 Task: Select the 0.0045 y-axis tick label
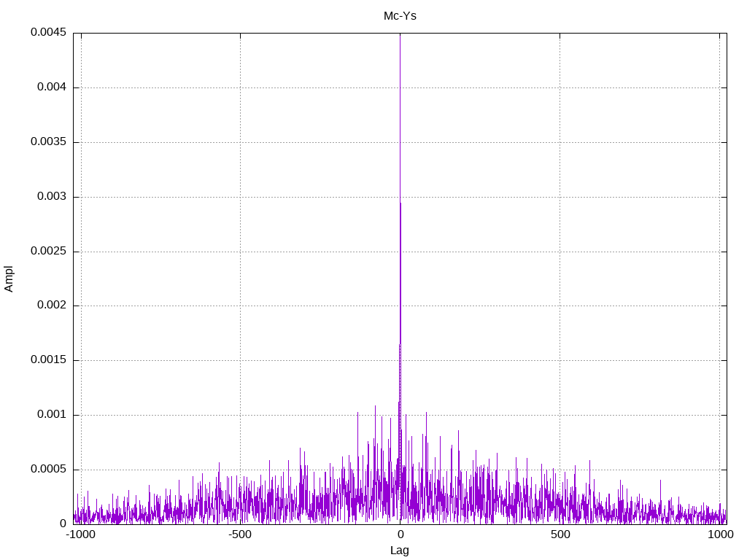(x=48, y=33)
